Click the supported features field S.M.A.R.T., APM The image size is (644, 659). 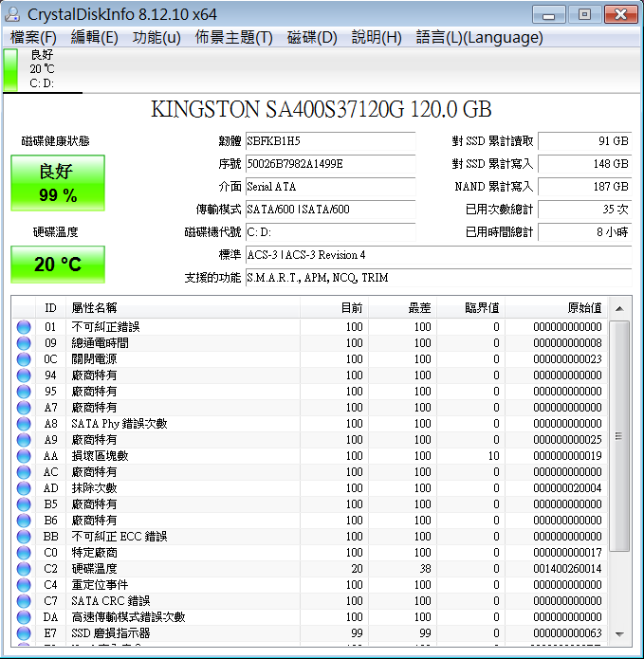tap(438, 278)
